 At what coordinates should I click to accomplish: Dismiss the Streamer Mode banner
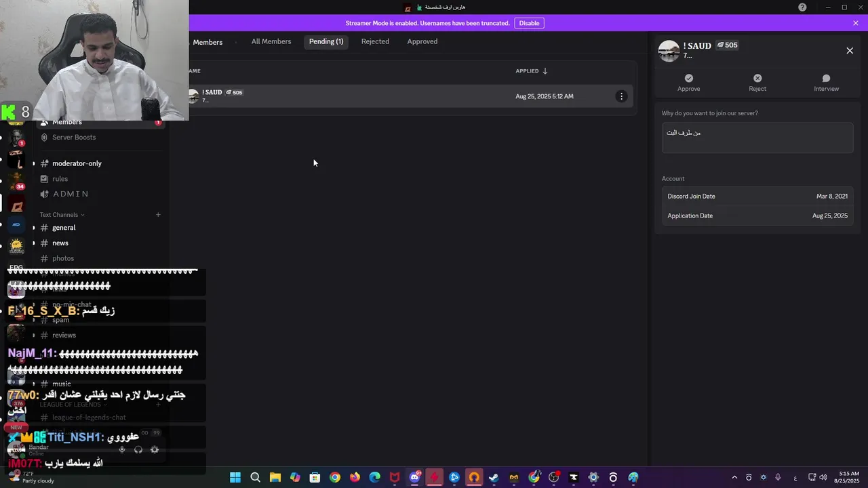point(856,23)
